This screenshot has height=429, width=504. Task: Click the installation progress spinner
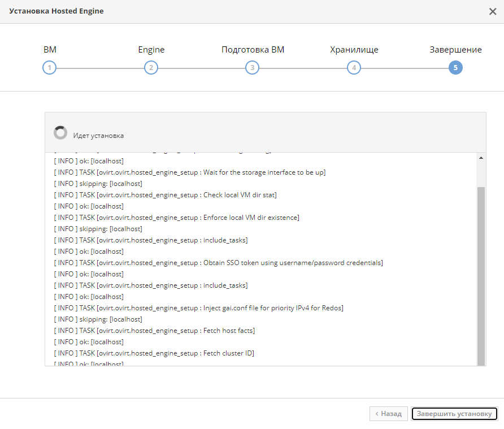[60, 132]
